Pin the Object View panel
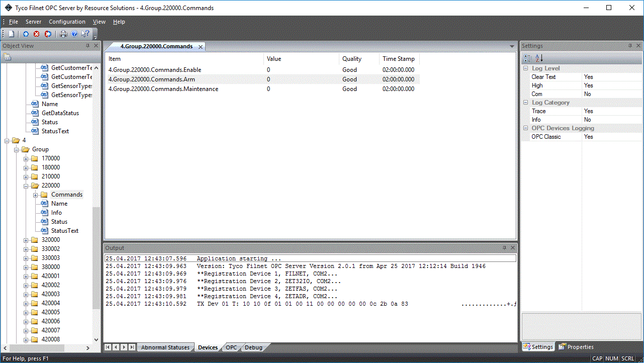The height and width of the screenshot is (363, 644). click(88, 46)
